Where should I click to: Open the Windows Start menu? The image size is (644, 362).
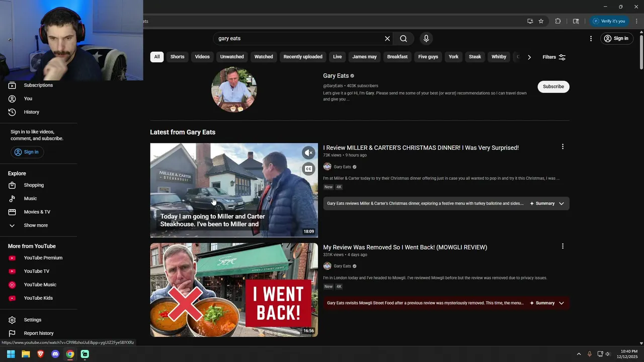[x=11, y=354]
